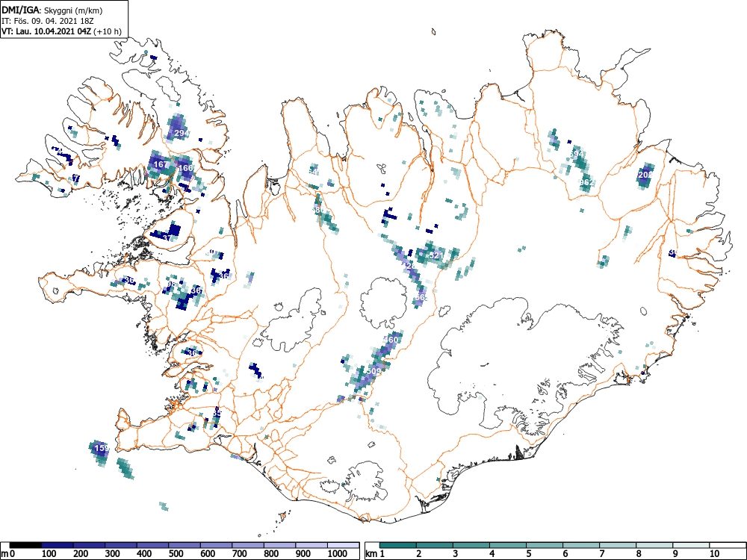Click the visibility value '509' on the map
Viewport: 747px width, 560px height.
374,371
